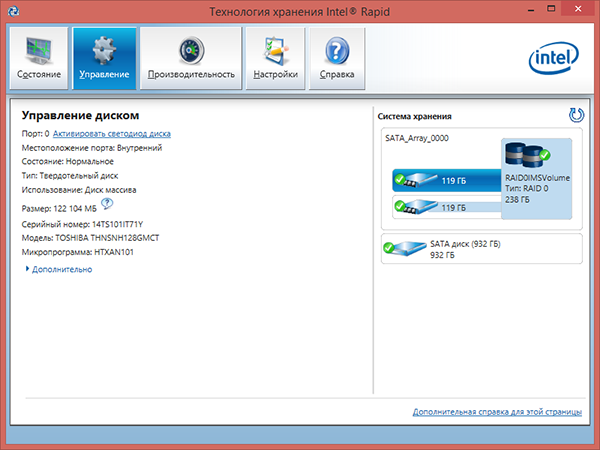Click the application icon in title bar
The image size is (600, 450).
pos(13,11)
